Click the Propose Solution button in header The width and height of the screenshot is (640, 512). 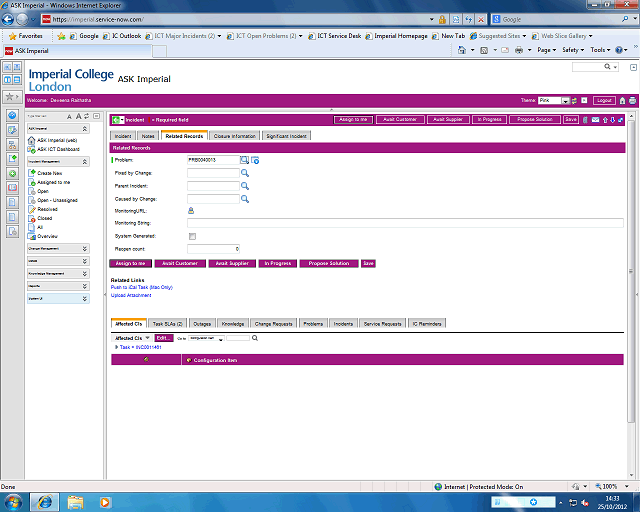point(534,119)
